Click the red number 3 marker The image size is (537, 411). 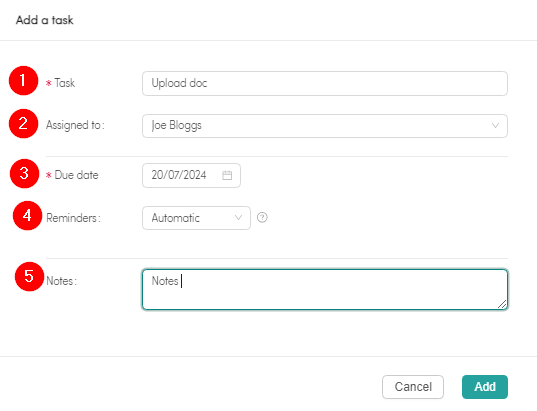tap(24, 174)
